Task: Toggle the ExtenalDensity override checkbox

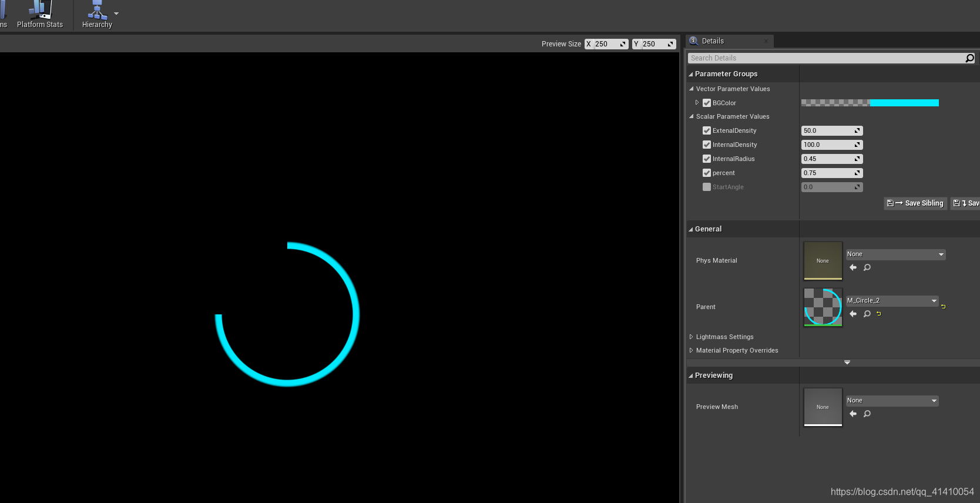Action: click(707, 130)
